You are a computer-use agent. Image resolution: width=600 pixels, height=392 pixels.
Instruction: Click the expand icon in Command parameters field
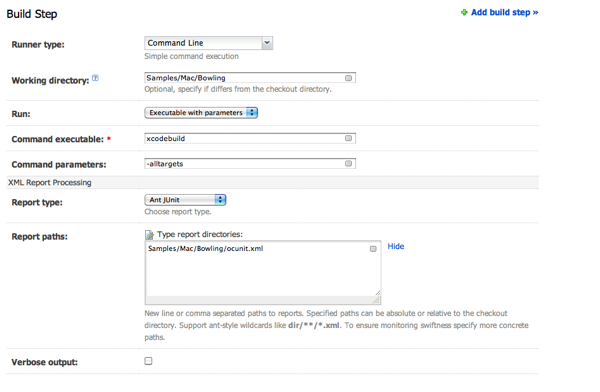click(348, 163)
